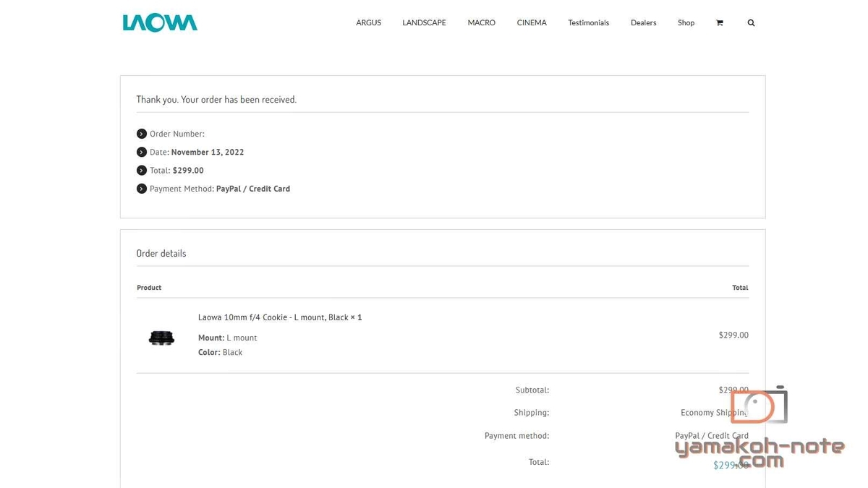Open the Shop page

click(686, 23)
